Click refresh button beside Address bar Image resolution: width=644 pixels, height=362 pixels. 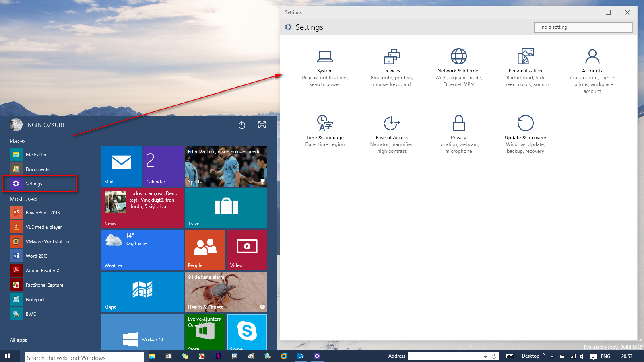click(494, 356)
